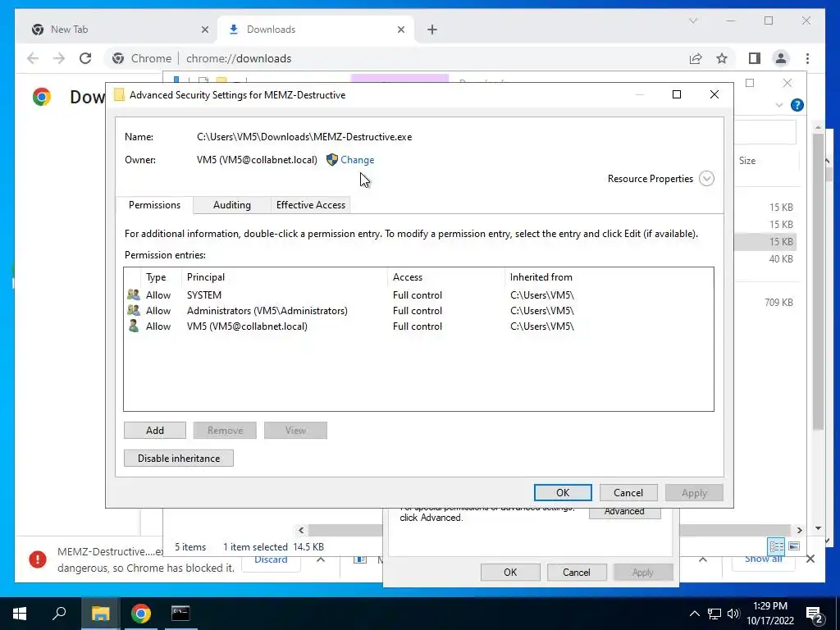Open Chrome three-dot menu
840x630 pixels.
point(807,58)
